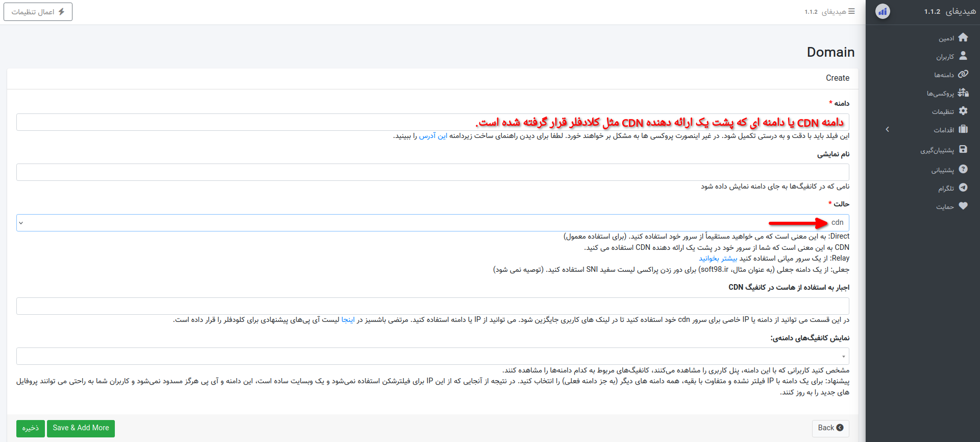
Task: Click the gear icon beside تنظیمات
Action: (963, 111)
